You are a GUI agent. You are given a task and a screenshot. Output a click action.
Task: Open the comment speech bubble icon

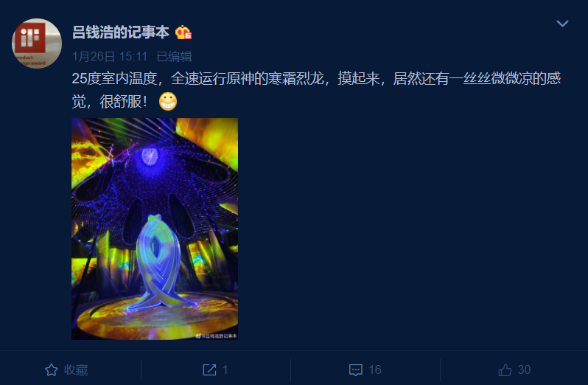coord(355,370)
